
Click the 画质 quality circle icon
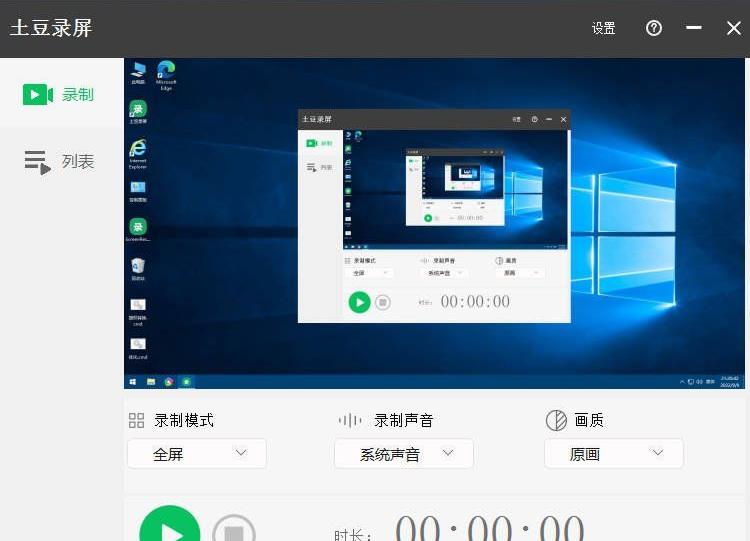556,421
